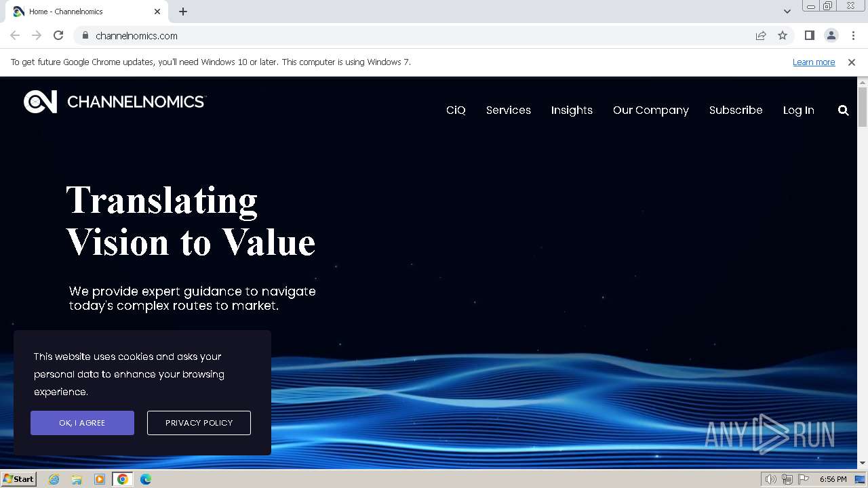Image resolution: width=868 pixels, height=488 pixels.
Task: Open the Services menu
Action: pos(509,110)
